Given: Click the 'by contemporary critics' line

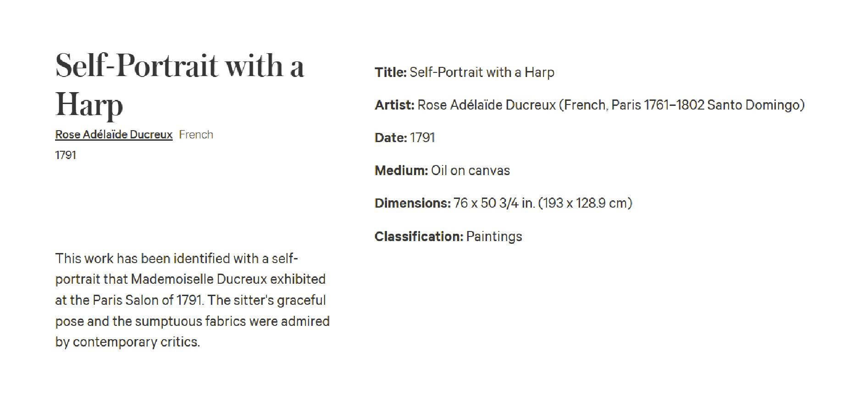Looking at the screenshot, I should point(127,342).
